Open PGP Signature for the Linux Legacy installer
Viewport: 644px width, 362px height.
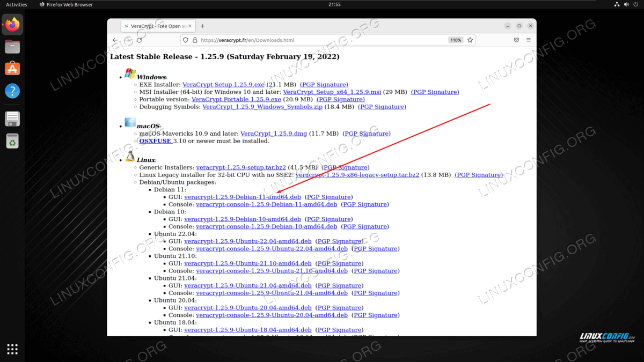[x=479, y=175]
